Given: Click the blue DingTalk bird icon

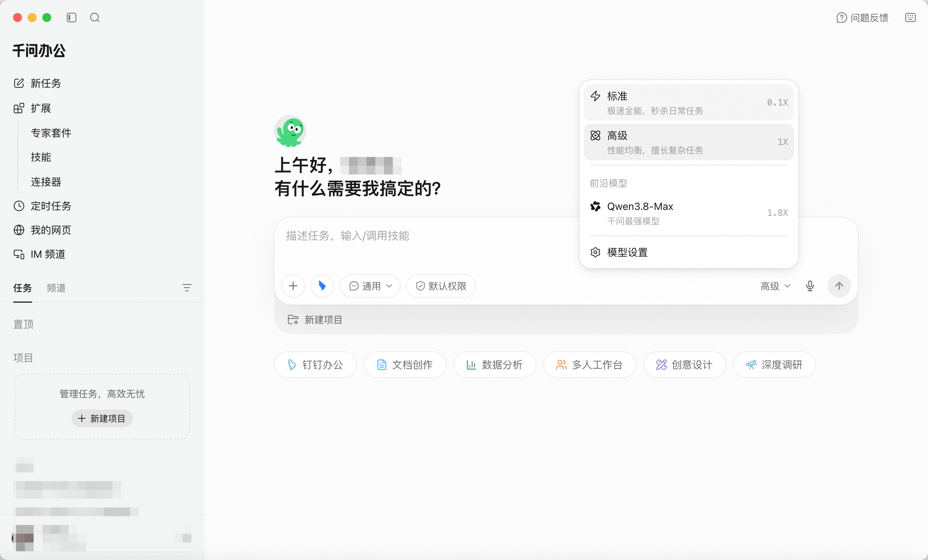Looking at the screenshot, I should [322, 286].
